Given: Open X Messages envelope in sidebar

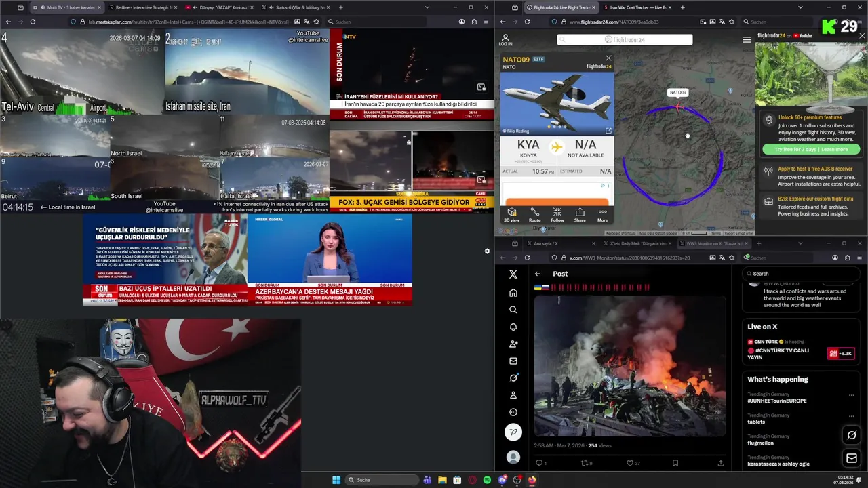Looking at the screenshot, I should [513, 361].
